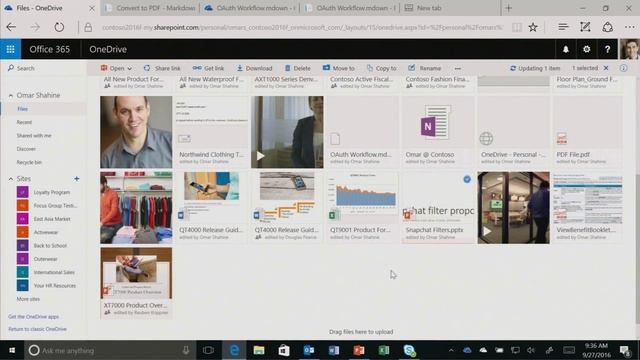The height and width of the screenshot is (360, 640).
Task: Open Skype from the taskbar
Action: 409,350
